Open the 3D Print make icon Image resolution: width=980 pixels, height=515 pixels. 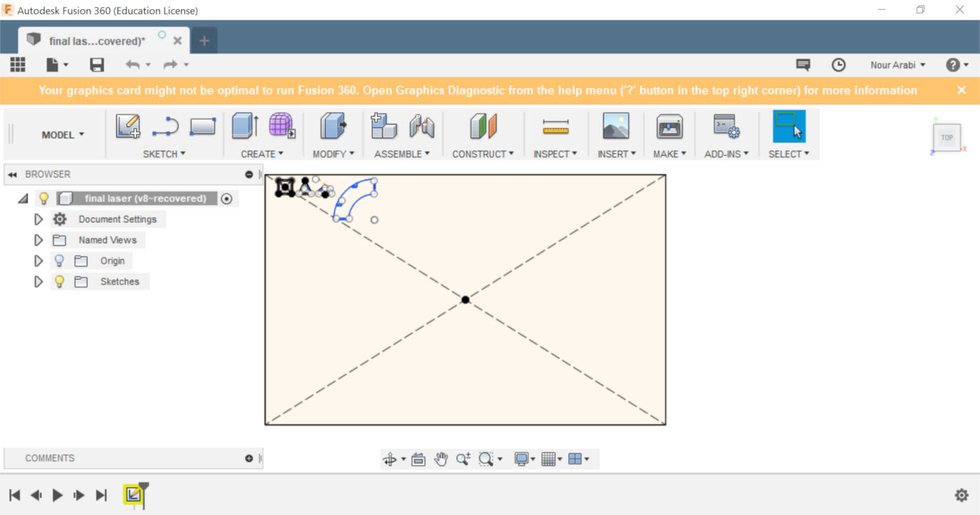coord(670,126)
